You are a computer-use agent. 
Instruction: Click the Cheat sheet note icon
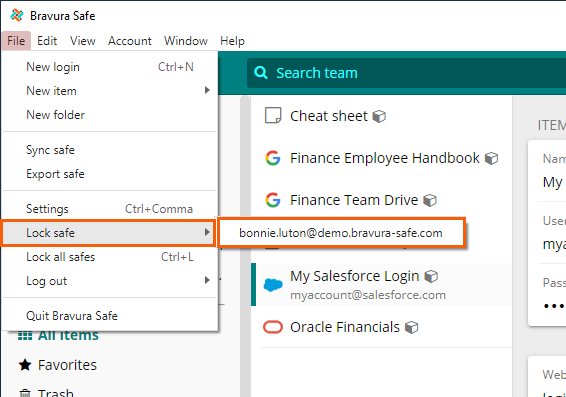(x=273, y=115)
